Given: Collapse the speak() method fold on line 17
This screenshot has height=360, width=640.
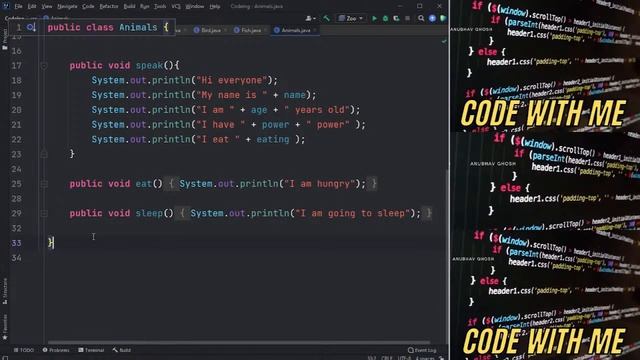Looking at the screenshot, I should pos(44,66).
